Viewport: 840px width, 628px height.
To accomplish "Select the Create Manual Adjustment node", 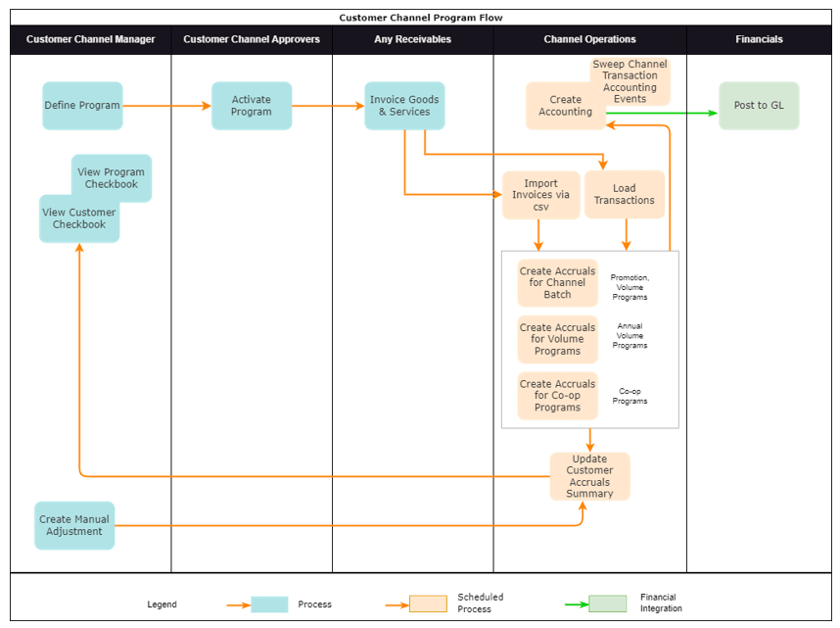I will [73, 526].
